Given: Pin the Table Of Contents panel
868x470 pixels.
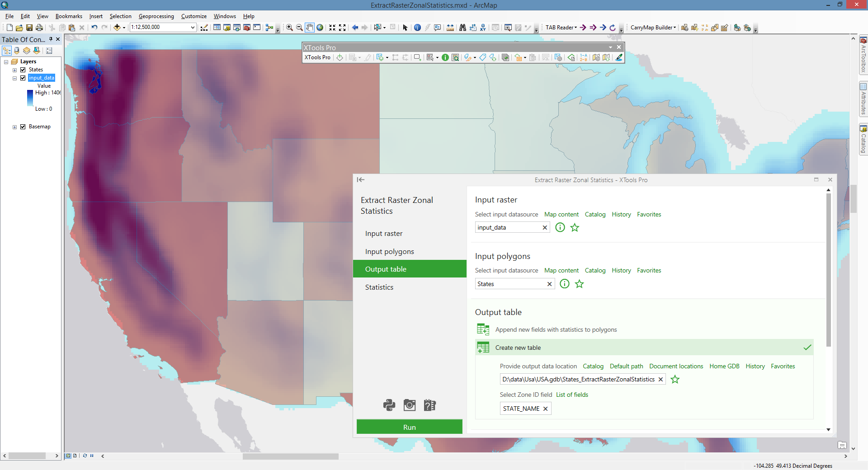Looking at the screenshot, I should pyautogui.click(x=51, y=39).
